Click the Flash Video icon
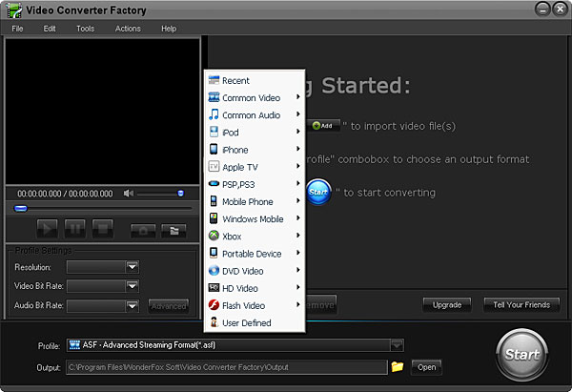 click(x=214, y=305)
